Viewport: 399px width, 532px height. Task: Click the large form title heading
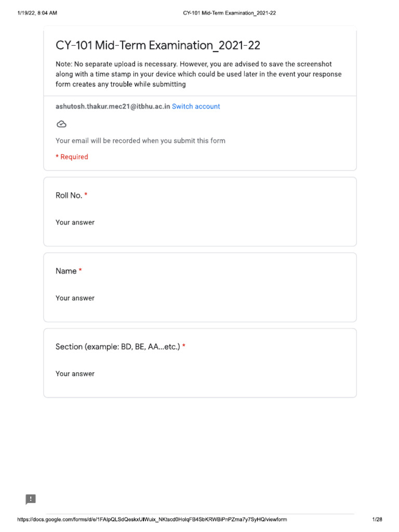pos(158,46)
